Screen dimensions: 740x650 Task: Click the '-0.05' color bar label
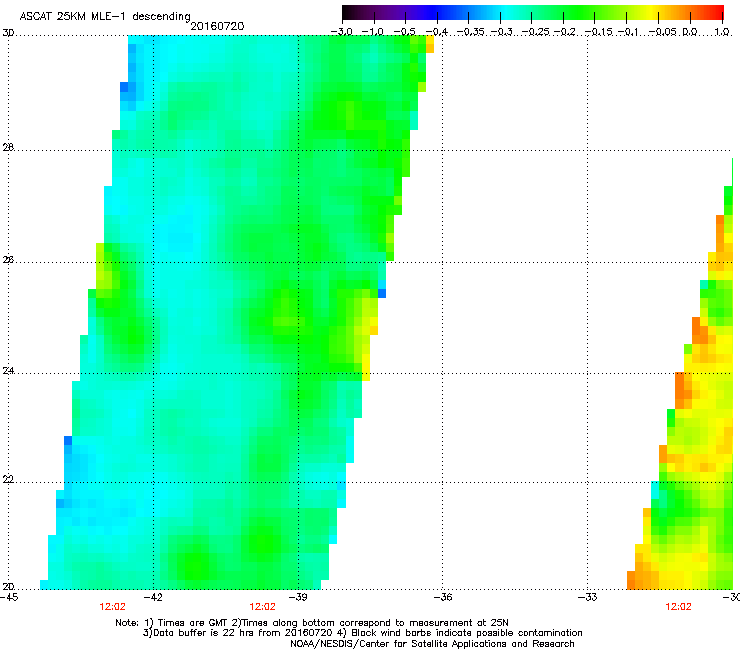pyautogui.click(x=662, y=32)
